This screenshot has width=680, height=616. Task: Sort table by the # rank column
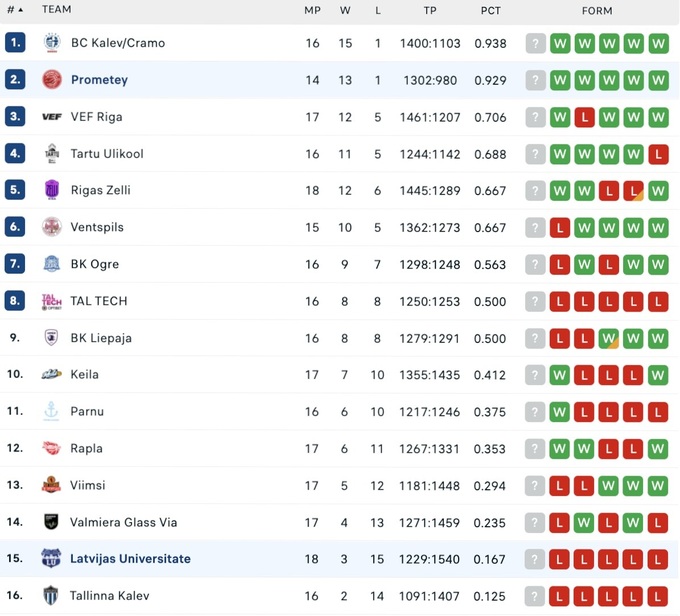pos(14,10)
